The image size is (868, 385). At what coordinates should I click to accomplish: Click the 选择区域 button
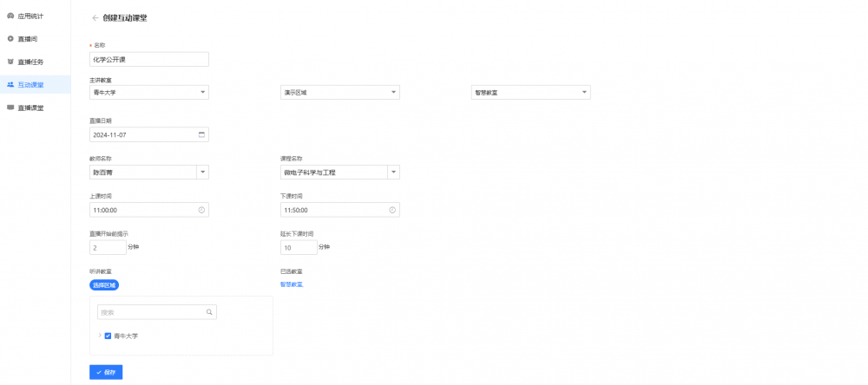[x=103, y=284]
